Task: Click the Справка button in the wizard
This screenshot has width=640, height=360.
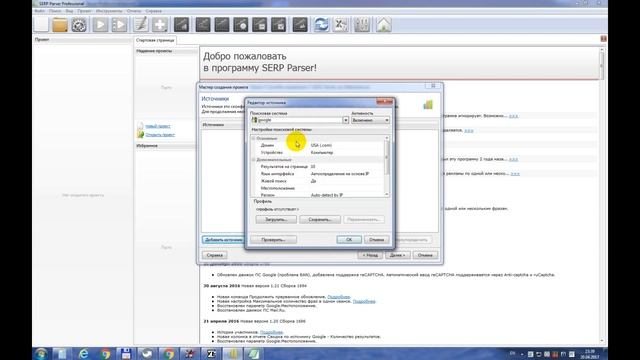Action: [215, 256]
